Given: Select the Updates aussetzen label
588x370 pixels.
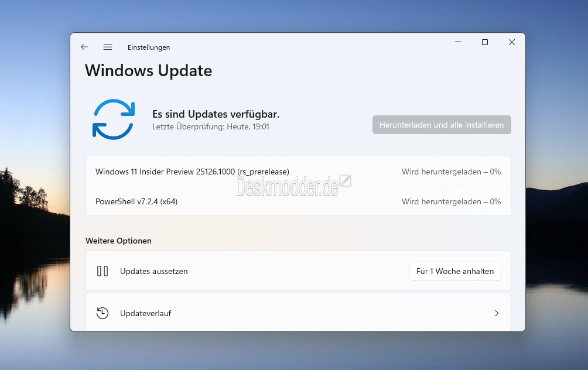Looking at the screenshot, I should coord(154,271).
